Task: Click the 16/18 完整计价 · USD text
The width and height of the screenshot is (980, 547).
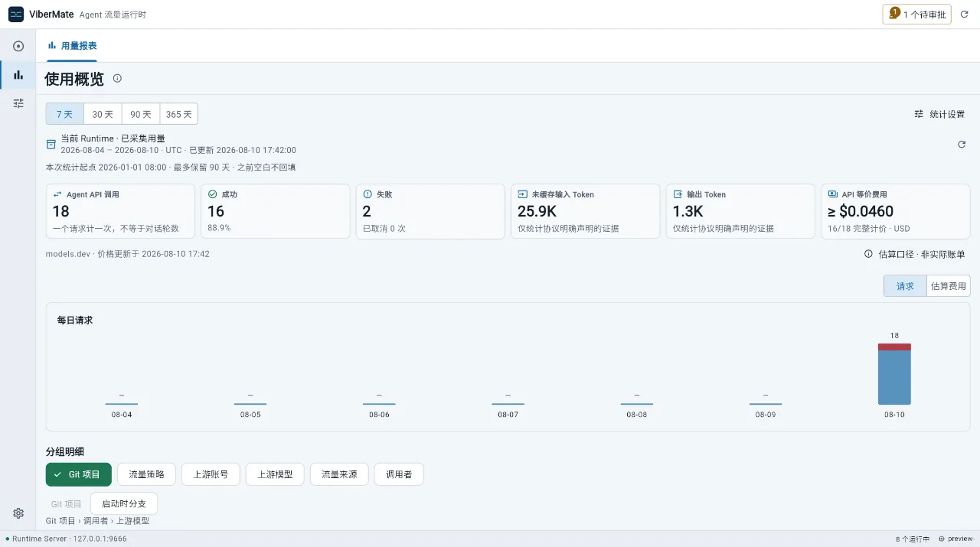Action: [x=869, y=228]
